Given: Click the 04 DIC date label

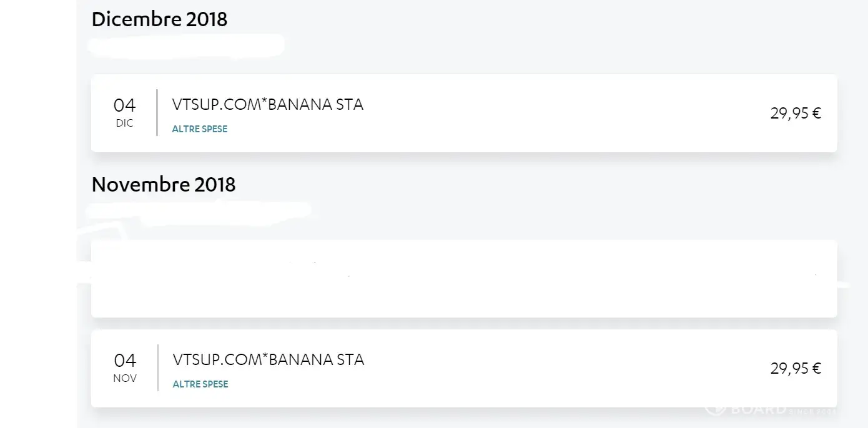Looking at the screenshot, I should (x=124, y=112).
